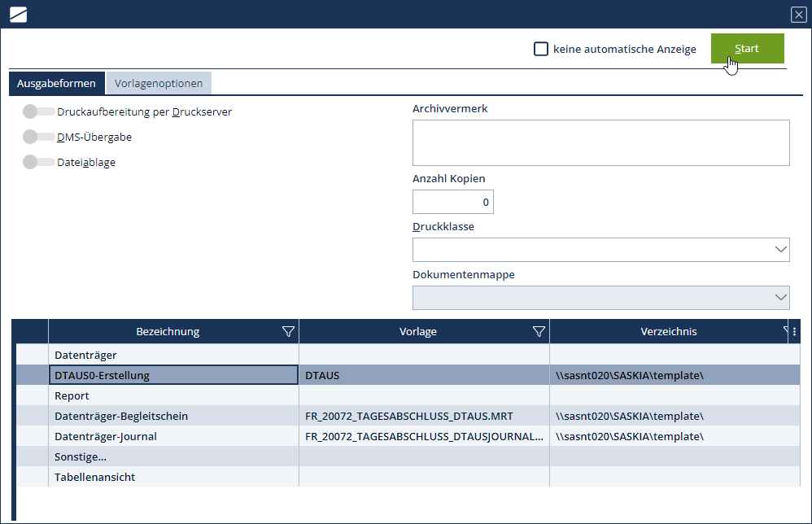The width and height of the screenshot is (812, 524).
Task: Toggle the DMS-Übergabe switch
Action: coord(38,137)
